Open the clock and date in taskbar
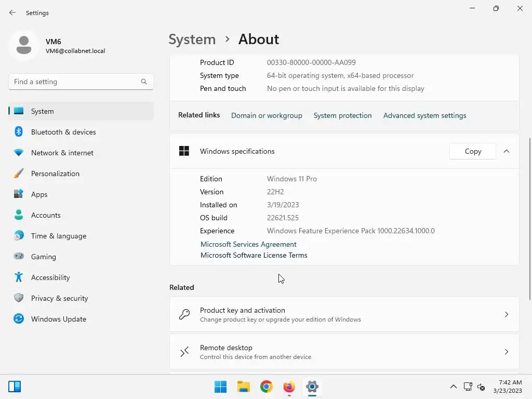The height and width of the screenshot is (399, 532). pos(508,387)
